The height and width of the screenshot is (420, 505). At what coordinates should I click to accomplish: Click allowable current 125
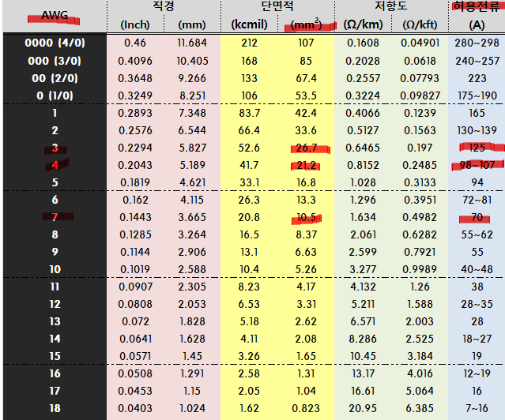coord(477,148)
